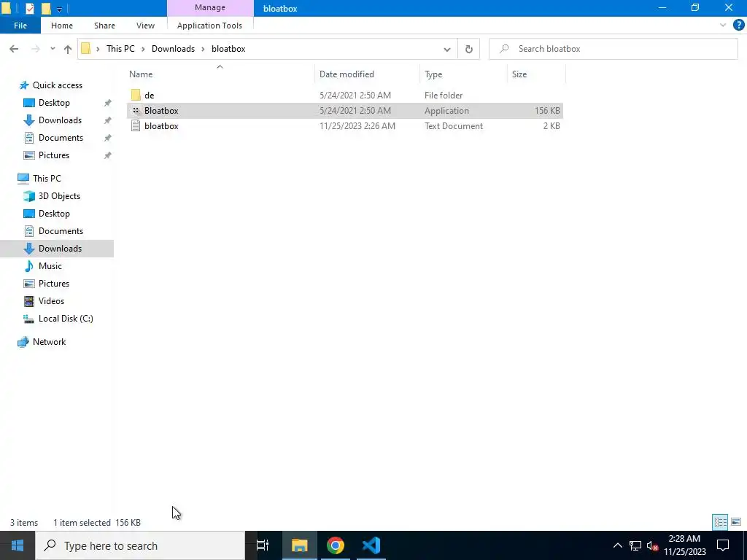The height and width of the screenshot is (560, 747).
Task: Open the address bar history dropdown
Action: [447, 49]
